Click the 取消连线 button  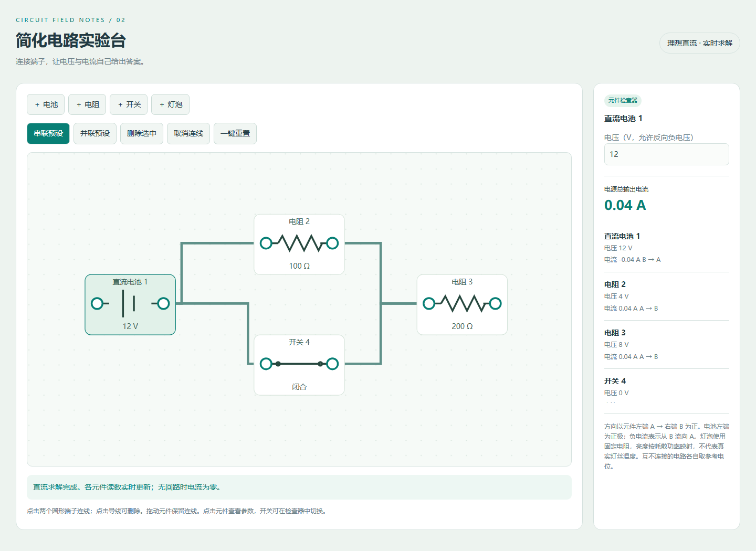point(188,133)
